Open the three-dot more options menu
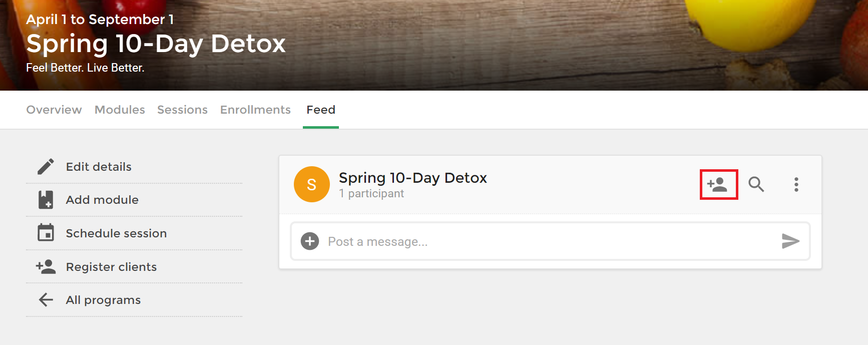868x345 pixels. (x=796, y=185)
